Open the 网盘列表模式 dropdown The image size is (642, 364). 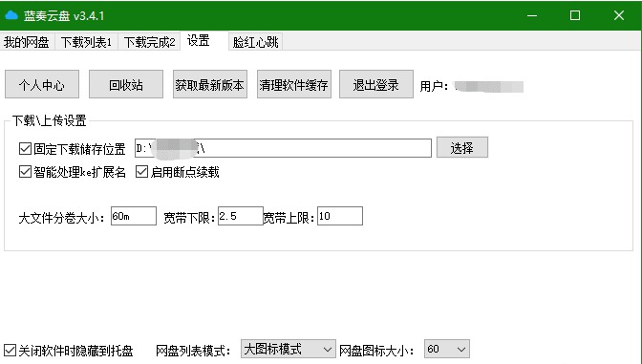pos(289,349)
